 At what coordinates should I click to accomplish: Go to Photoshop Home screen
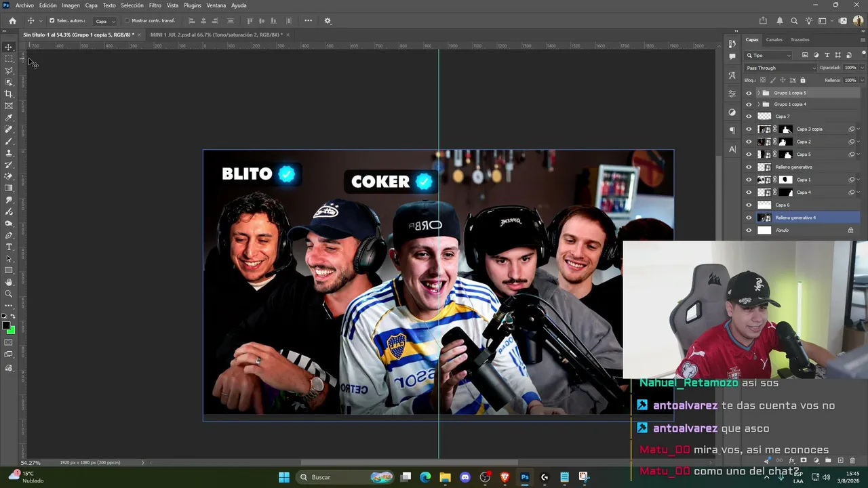(12, 21)
